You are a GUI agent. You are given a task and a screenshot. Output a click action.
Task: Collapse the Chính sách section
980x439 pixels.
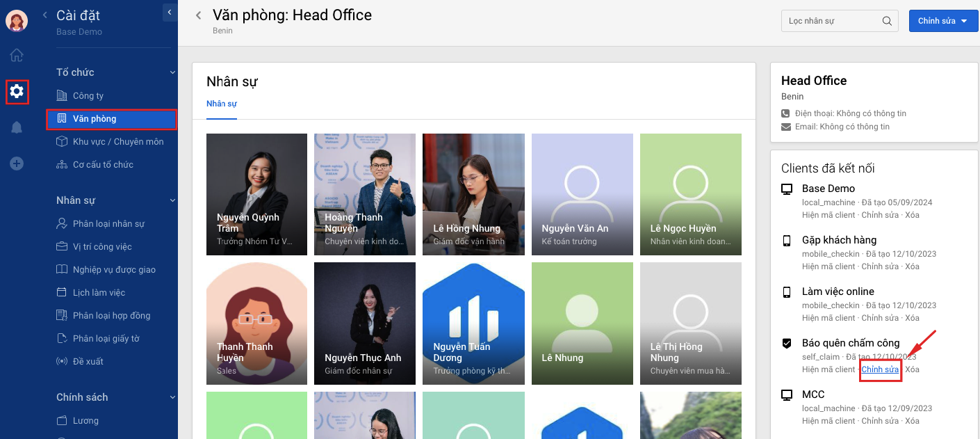coord(172,397)
